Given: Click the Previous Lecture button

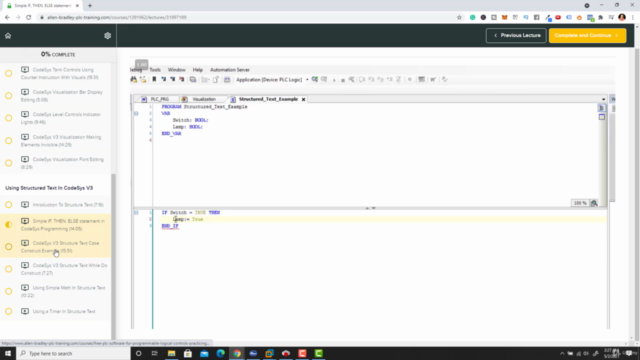Looking at the screenshot, I should (x=516, y=36).
